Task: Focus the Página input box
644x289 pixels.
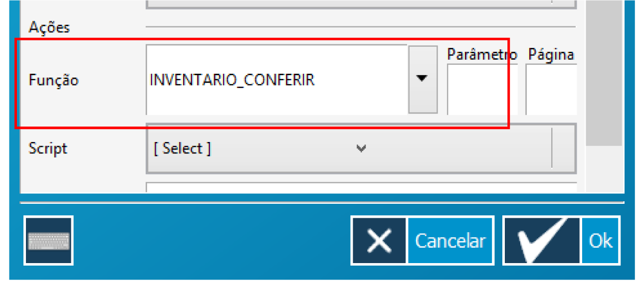Action: pyautogui.click(x=551, y=90)
